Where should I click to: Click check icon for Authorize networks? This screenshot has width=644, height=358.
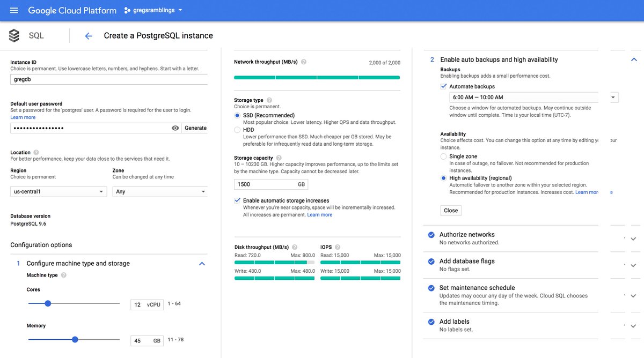tap(431, 235)
